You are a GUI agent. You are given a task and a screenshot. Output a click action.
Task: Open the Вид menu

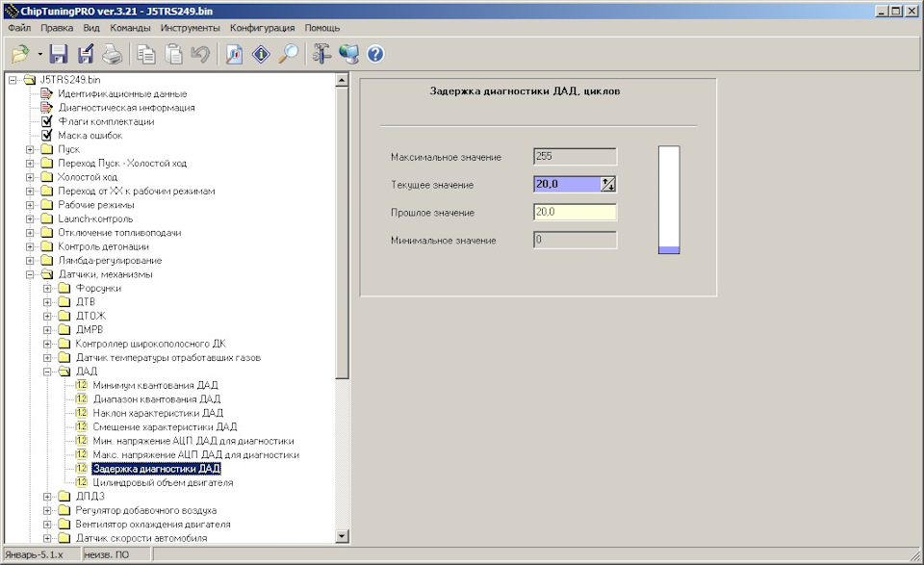point(91,28)
